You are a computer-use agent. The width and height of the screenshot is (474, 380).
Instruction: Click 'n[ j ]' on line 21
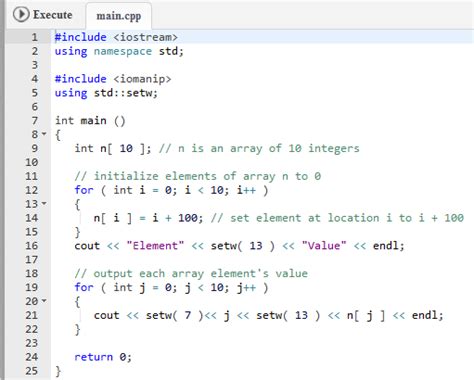(366, 315)
